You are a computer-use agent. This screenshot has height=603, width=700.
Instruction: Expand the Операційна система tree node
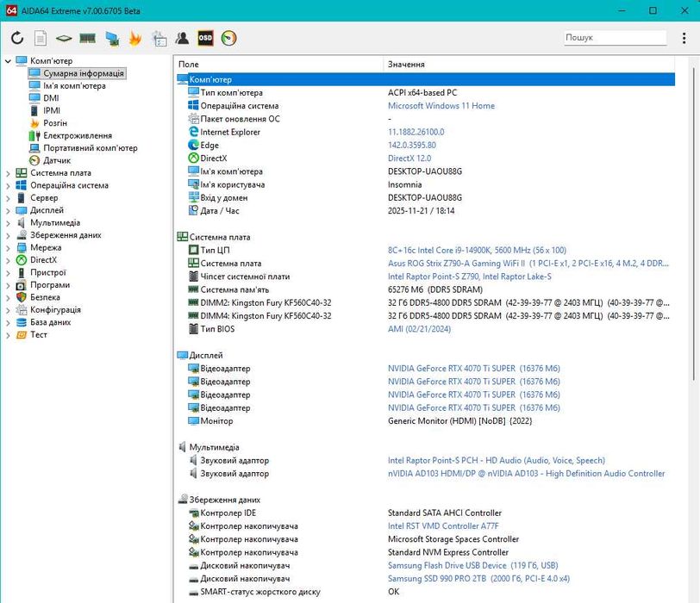pos(8,185)
